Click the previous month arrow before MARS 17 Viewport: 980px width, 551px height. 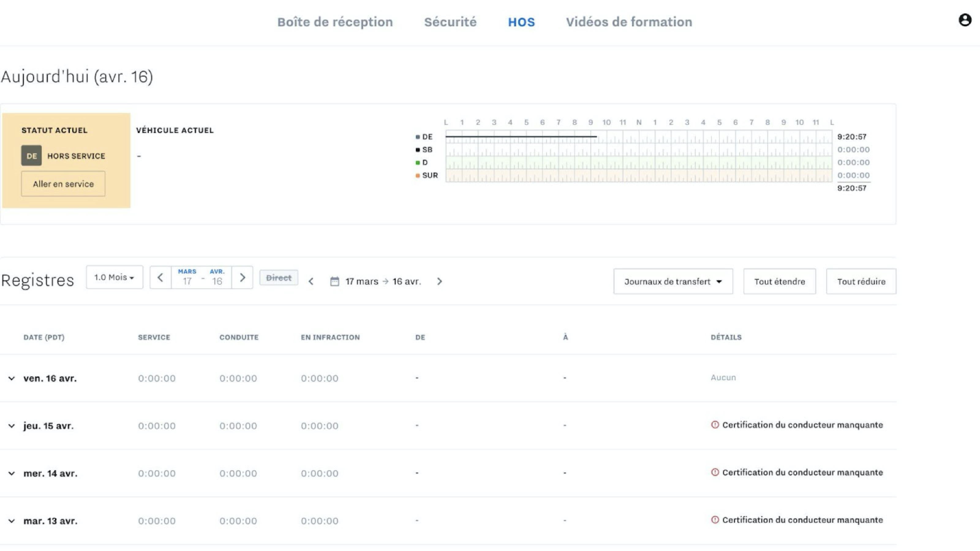160,278
